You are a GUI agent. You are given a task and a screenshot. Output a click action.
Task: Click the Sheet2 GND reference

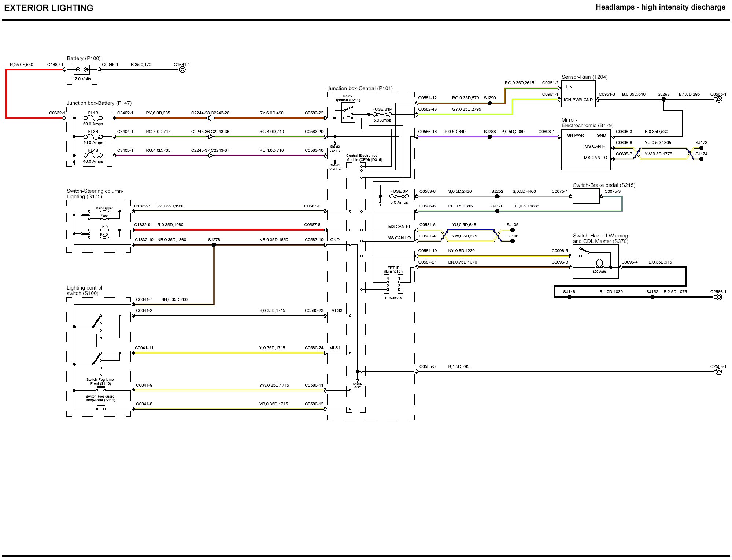358,384
